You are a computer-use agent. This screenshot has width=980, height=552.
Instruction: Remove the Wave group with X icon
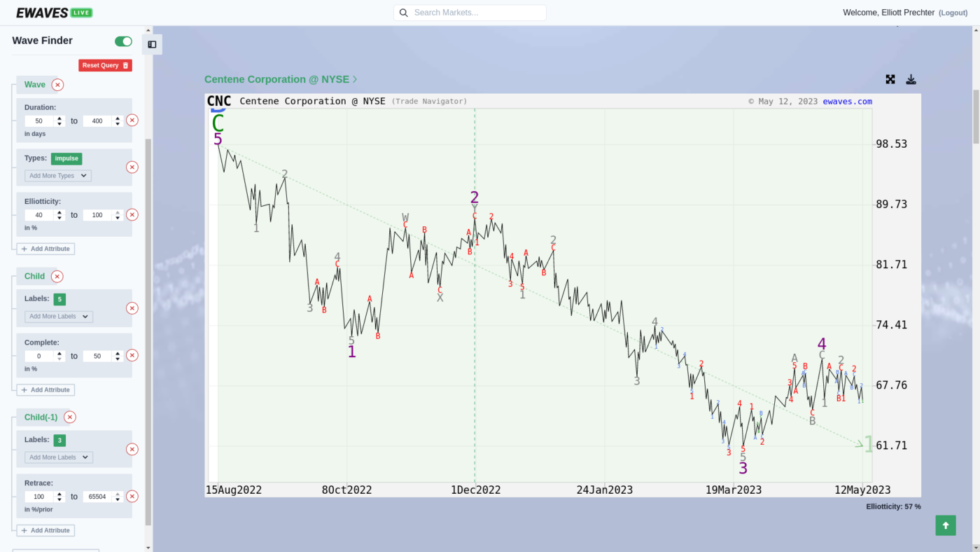pyautogui.click(x=57, y=85)
